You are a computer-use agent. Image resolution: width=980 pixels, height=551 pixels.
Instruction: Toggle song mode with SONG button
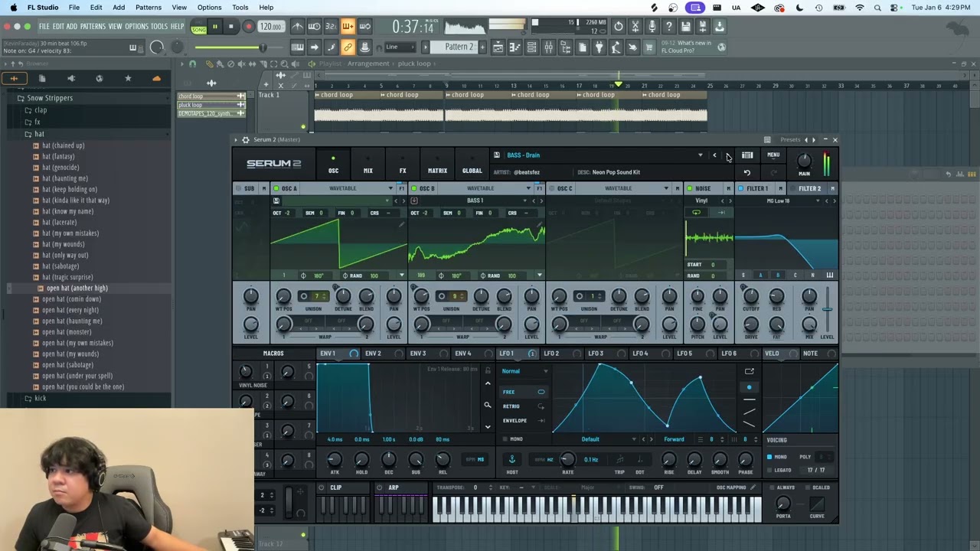[x=199, y=29]
